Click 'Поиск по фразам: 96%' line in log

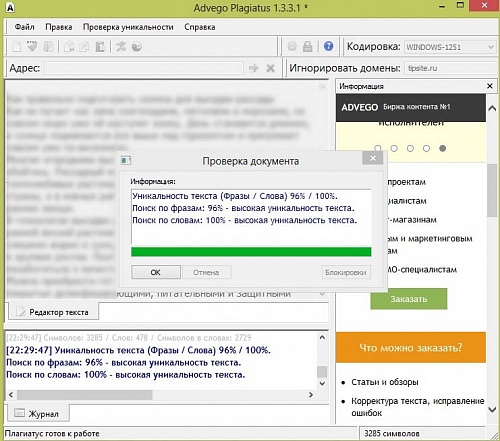point(124,362)
